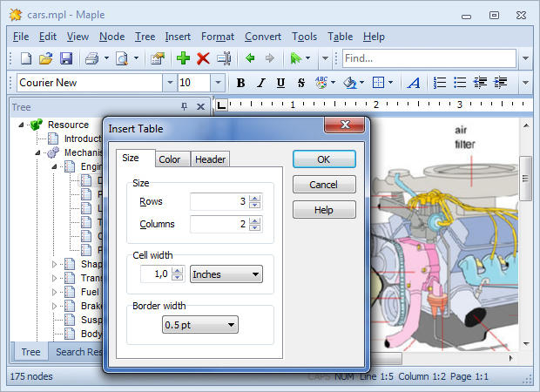
Task: Pin the Tree panel
Action: click(185, 107)
